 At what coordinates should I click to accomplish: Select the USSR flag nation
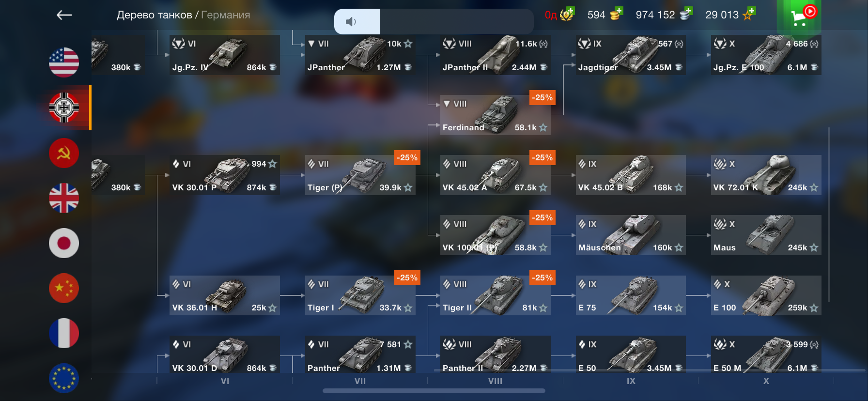point(64,153)
